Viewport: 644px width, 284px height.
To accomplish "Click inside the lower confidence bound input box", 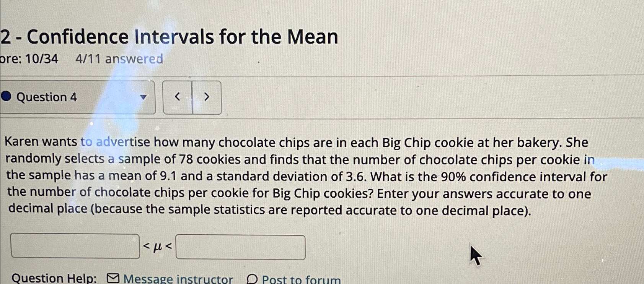I will pos(75,245).
